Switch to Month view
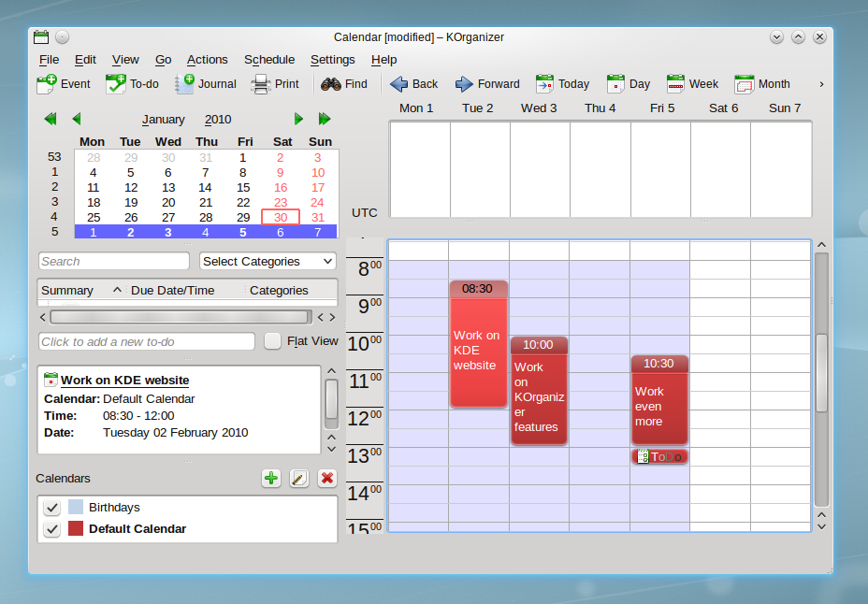The height and width of the screenshot is (604, 868). [x=762, y=84]
